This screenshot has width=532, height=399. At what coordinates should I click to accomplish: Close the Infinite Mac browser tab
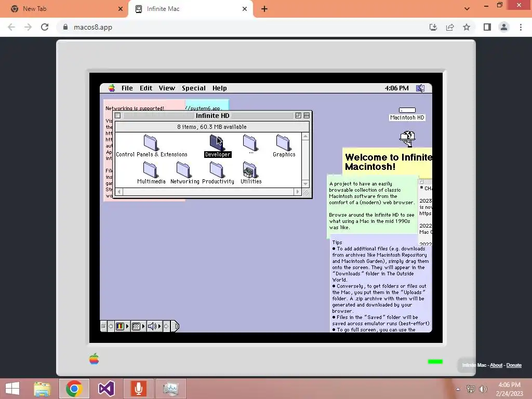click(245, 9)
